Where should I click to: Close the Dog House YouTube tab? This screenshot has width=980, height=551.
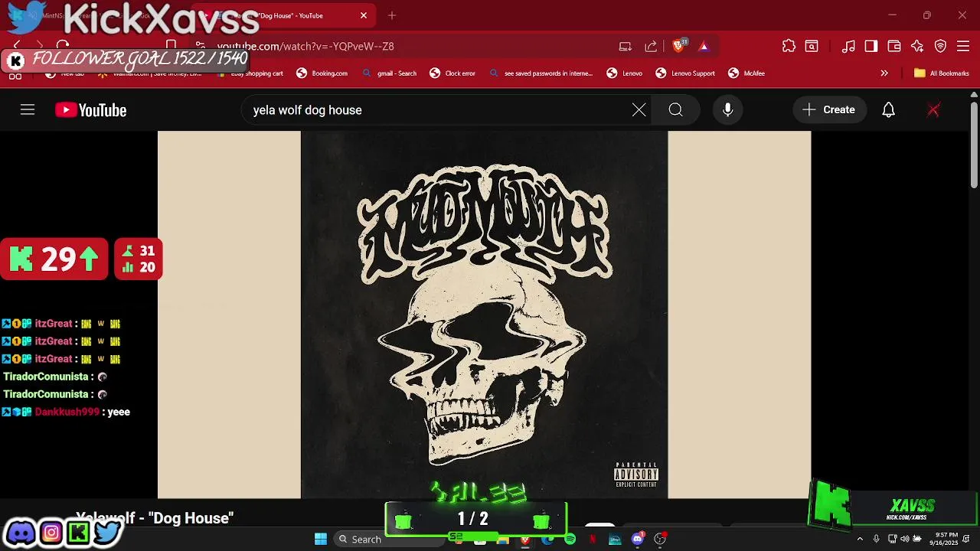click(x=364, y=15)
